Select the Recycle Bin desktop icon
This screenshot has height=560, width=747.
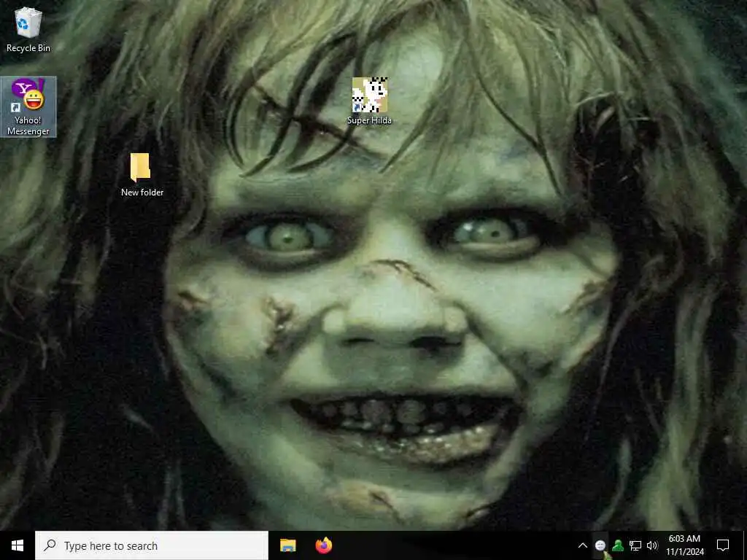28,29
